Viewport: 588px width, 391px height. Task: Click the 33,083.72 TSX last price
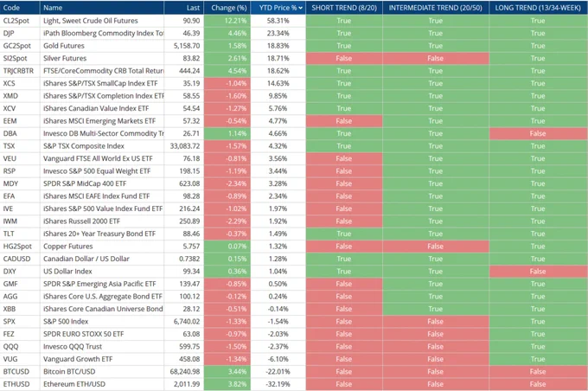[x=185, y=146]
